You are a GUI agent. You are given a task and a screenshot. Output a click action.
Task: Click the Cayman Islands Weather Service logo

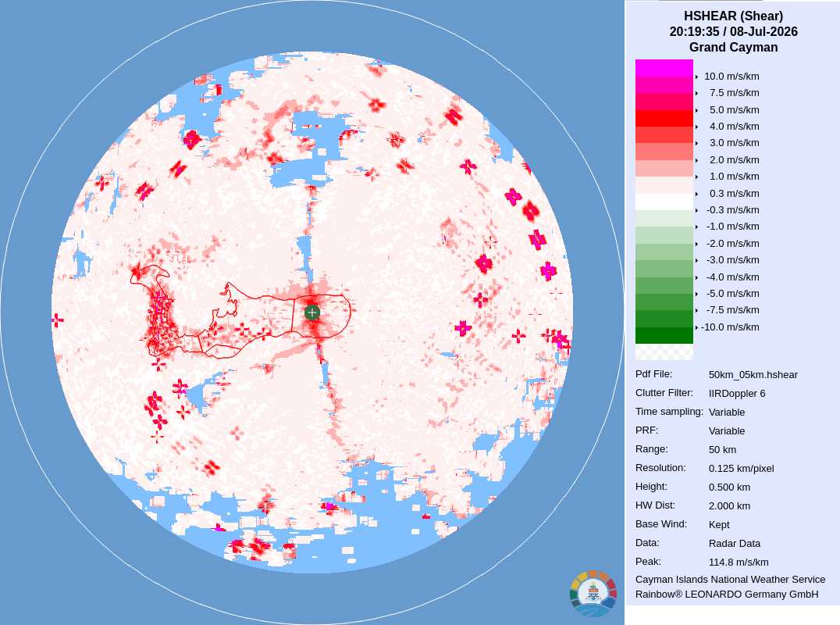click(593, 594)
